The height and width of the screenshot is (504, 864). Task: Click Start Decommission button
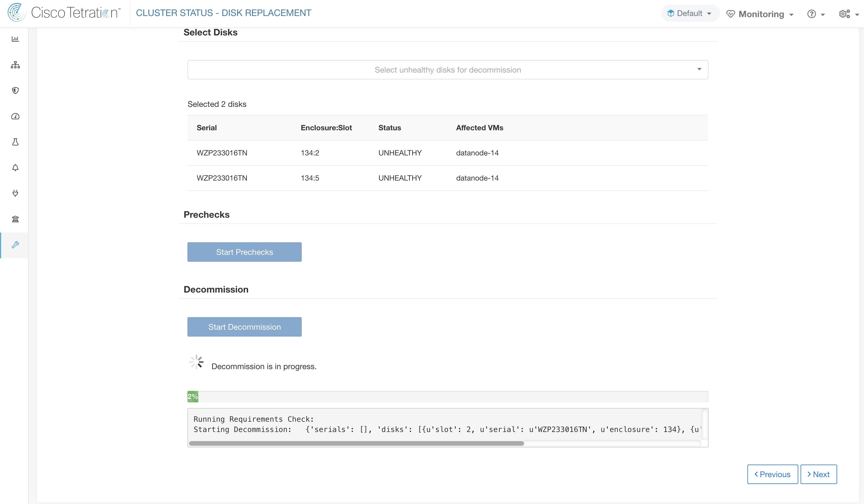pos(244,326)
